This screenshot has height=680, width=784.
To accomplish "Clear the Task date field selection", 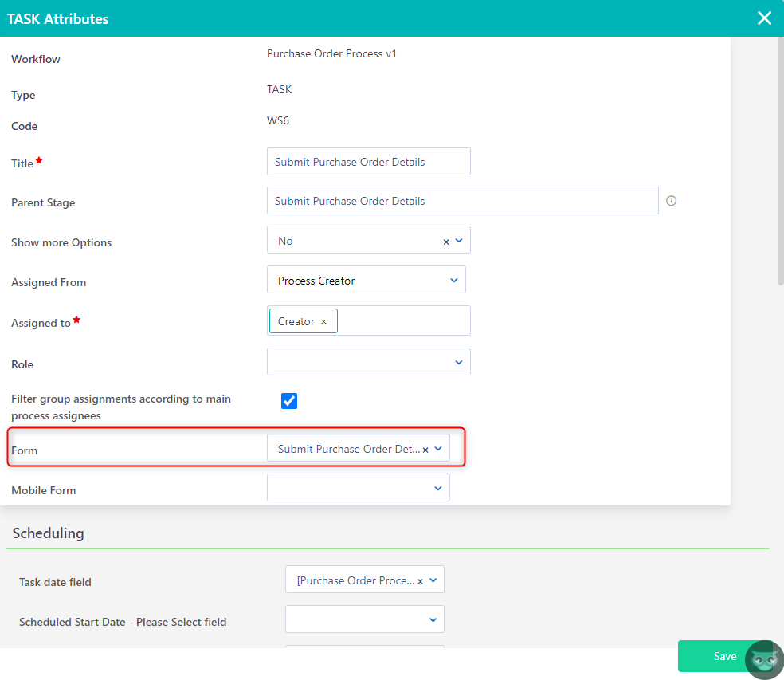I will [x=420, y=581].
